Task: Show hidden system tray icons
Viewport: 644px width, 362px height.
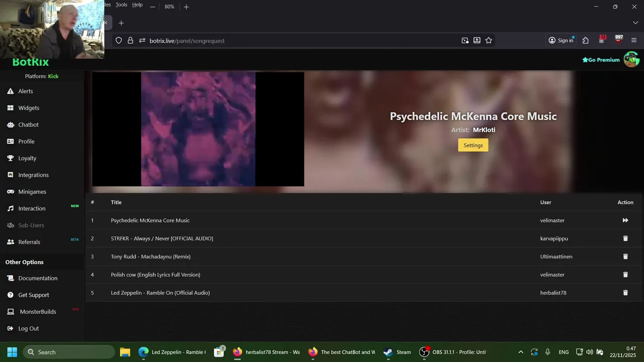Action: click(521, 352)
